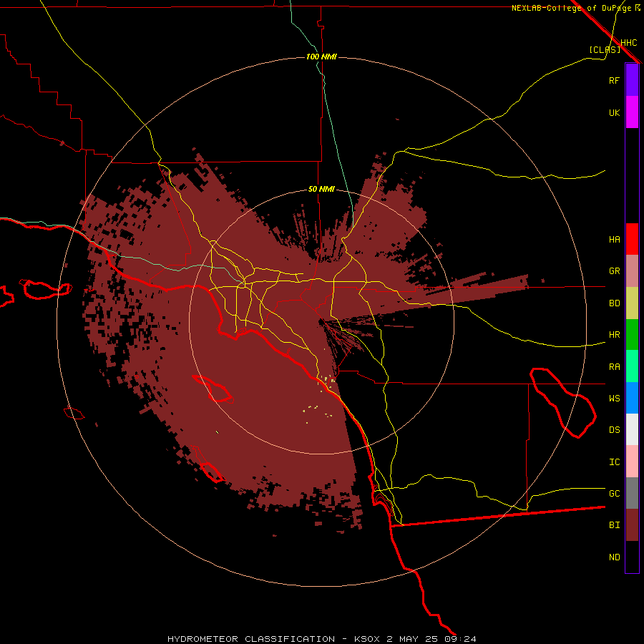Select the dusty pink GR legend swatch
This screenshot has height=644, width=644.
point(632,271)
